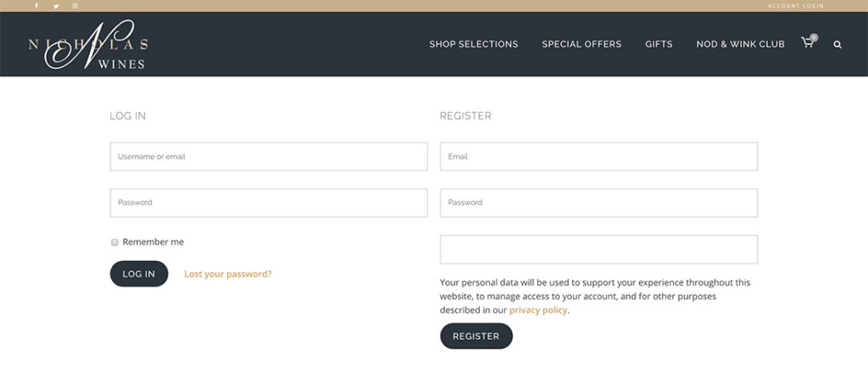
Task: Click the Register password field
Action: pos(598,203)
